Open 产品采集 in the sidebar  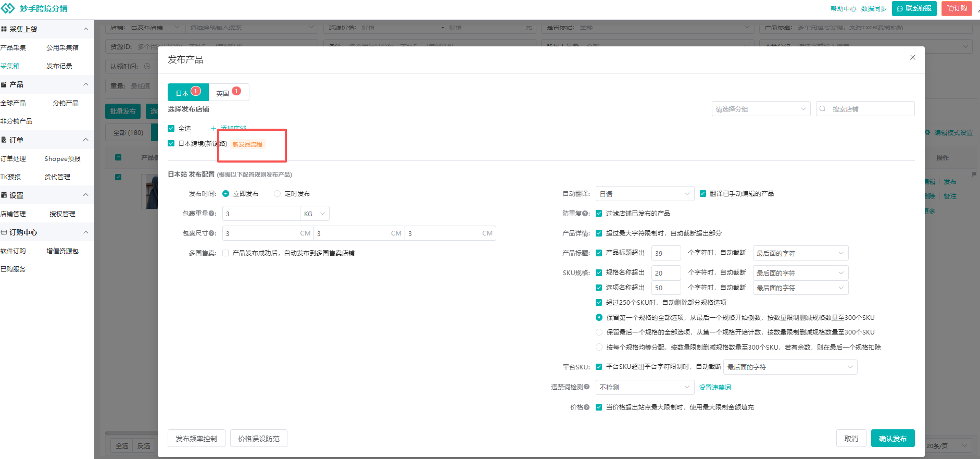click(x=13, y=48)
